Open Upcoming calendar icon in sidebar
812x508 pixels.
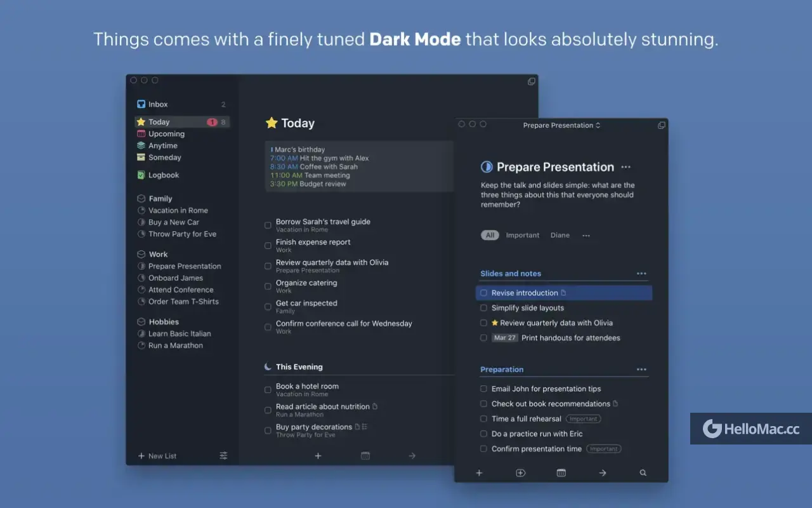[141, 134]
